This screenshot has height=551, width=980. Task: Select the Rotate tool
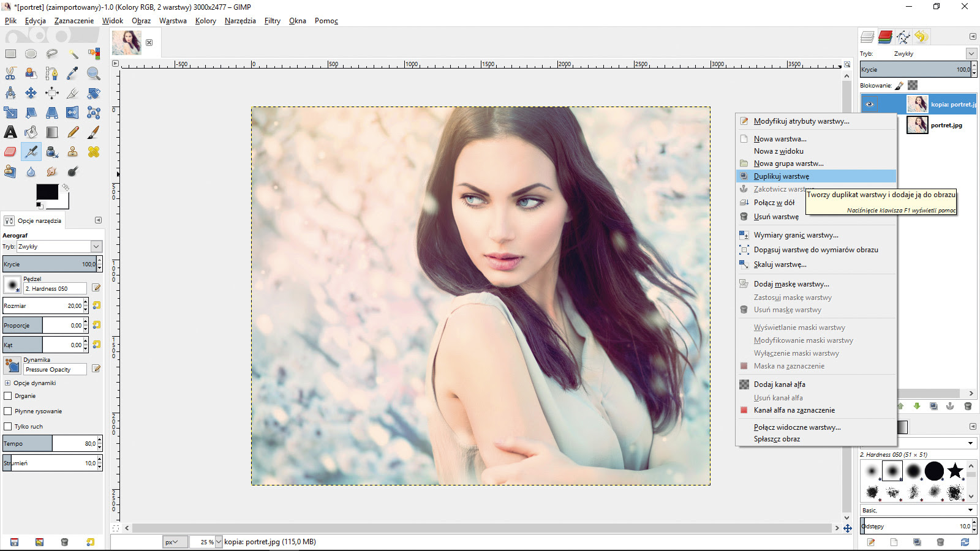[x=94, y=93]
